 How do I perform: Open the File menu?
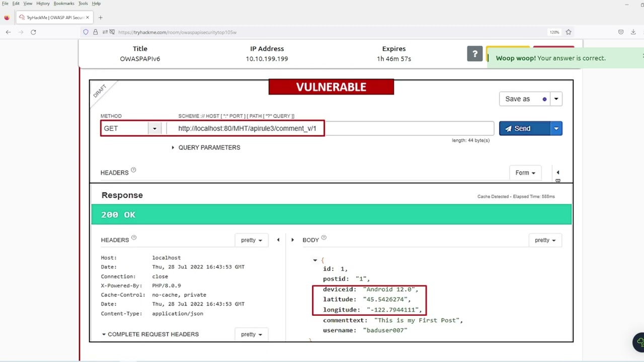click(5, 4)
